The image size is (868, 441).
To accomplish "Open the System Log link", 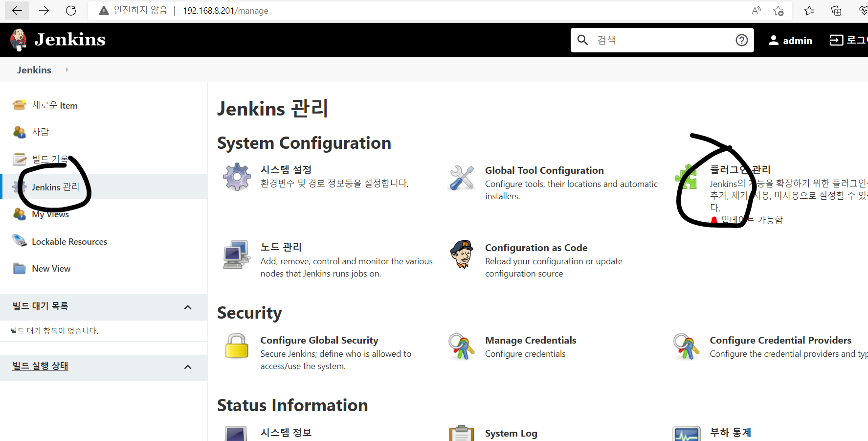I will (x=511, y=433).
